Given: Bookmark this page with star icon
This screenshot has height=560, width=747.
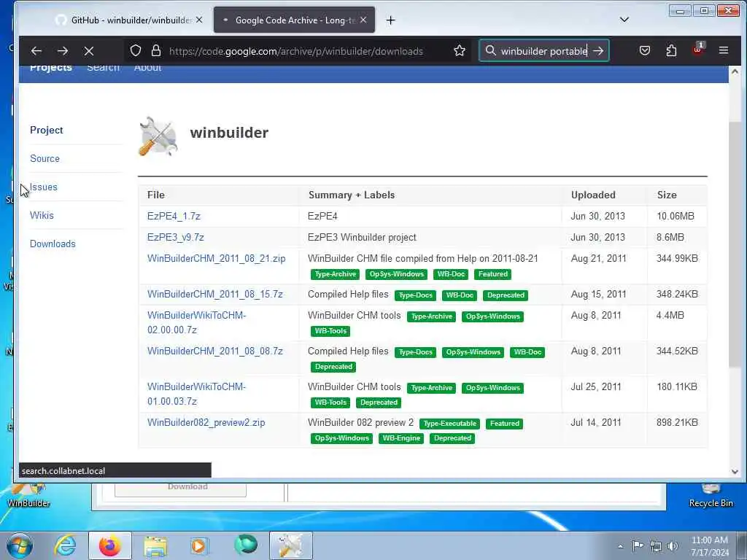Looking at the screenshot, I should point(460,51).
